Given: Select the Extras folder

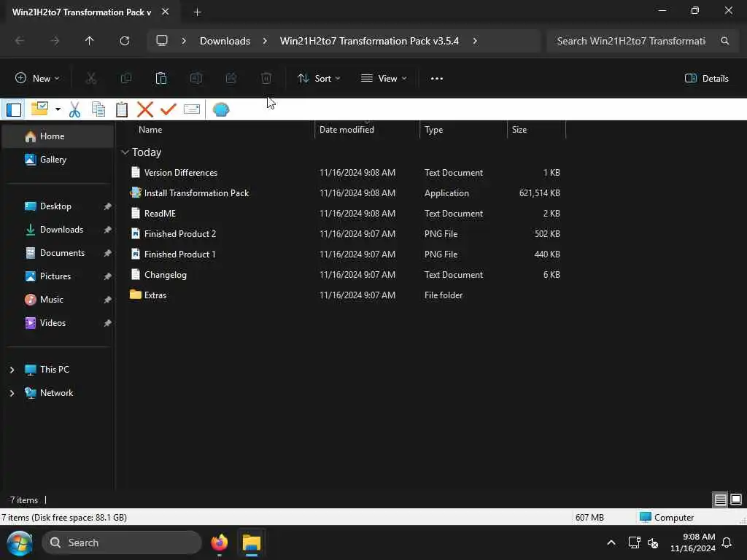Looking at the screenshot, I should click(155, 295).
